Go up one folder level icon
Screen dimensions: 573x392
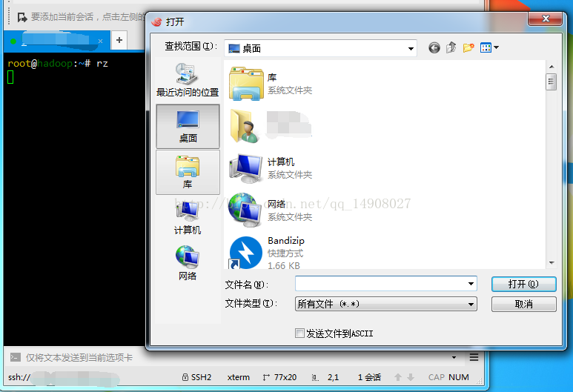click(x=451, y=47)
